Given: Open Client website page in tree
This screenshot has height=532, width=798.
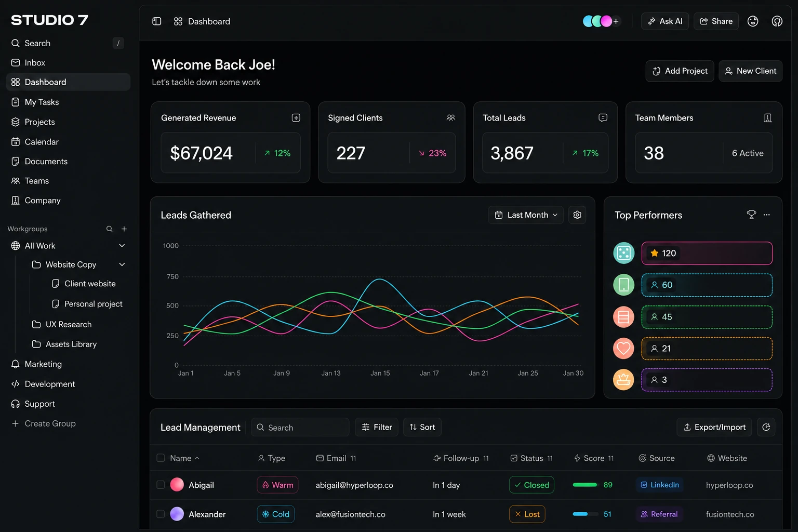Looking at the screenshot, I should (x=84, y=284).
